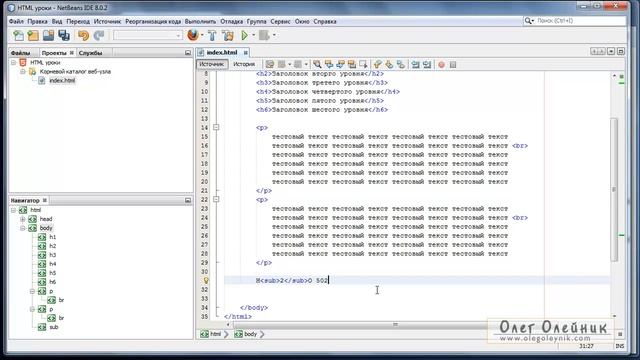
Task: Switch to the Файлы tab
Action: [20, 53]
